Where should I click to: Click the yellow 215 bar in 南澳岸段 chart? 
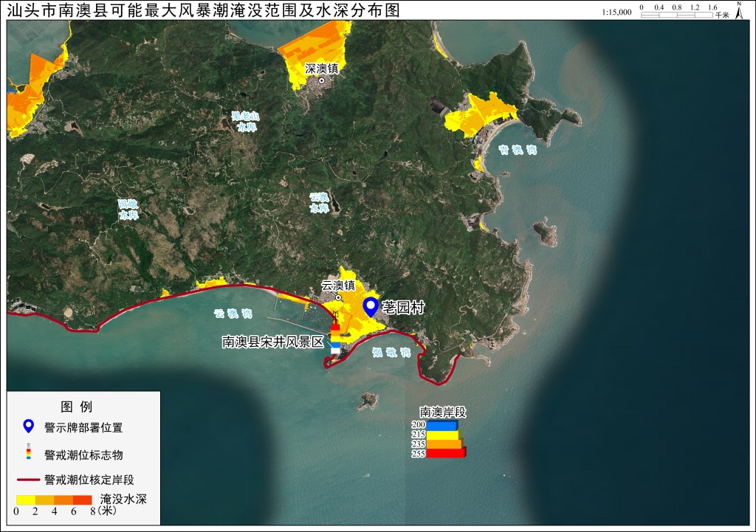(x=444, y=435)
